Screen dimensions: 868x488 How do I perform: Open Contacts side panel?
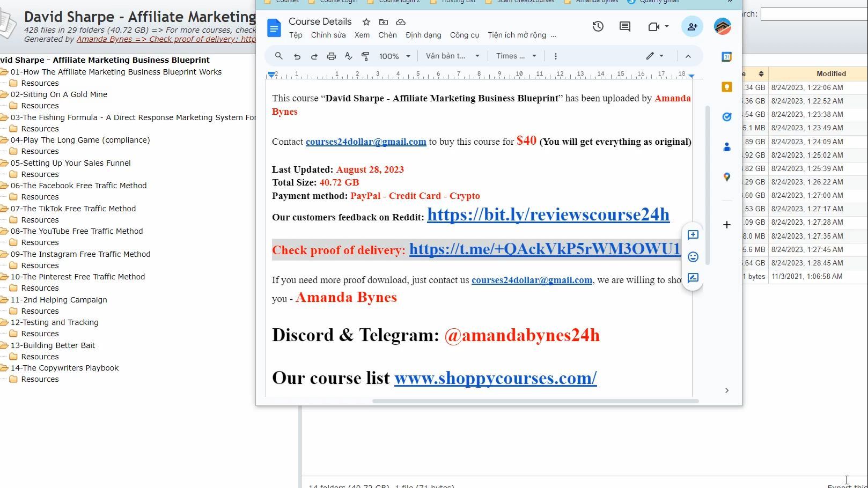(x=727, y=147)
